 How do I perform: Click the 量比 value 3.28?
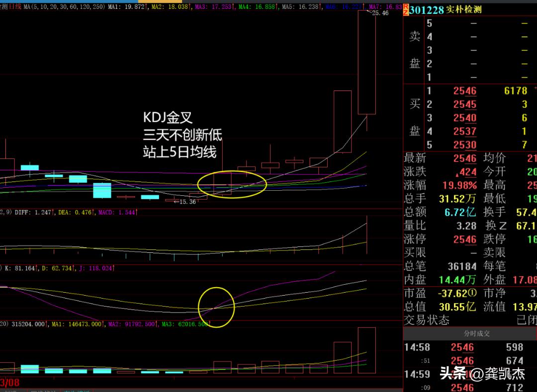pyautogui.click(x=466, y=226)
